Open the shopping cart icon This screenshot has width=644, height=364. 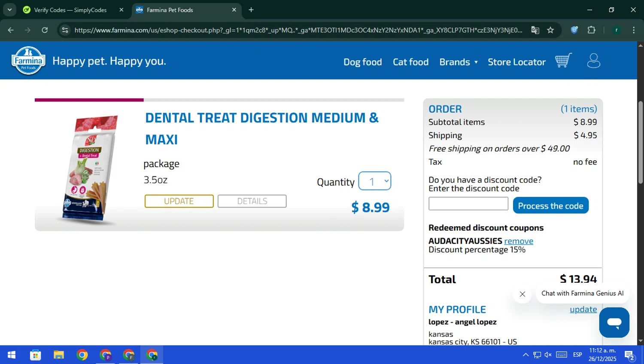tap(563, 61)
